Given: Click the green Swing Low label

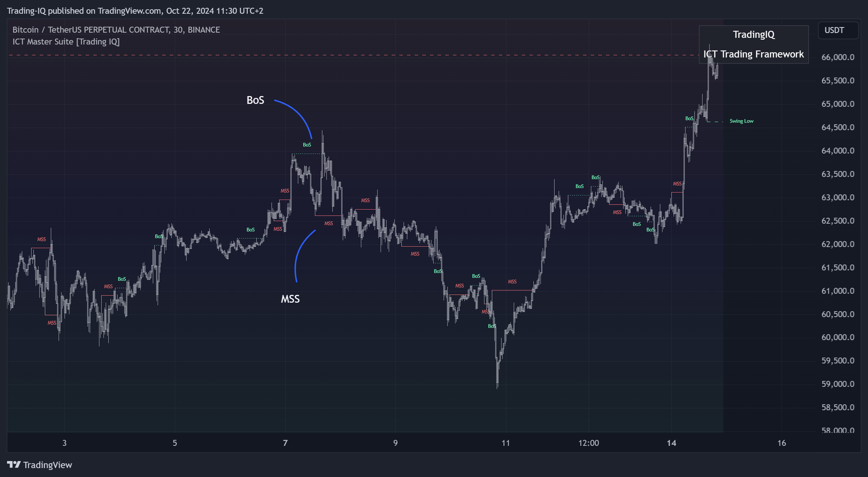Looking at the screenshot, I should click(742, 121).
